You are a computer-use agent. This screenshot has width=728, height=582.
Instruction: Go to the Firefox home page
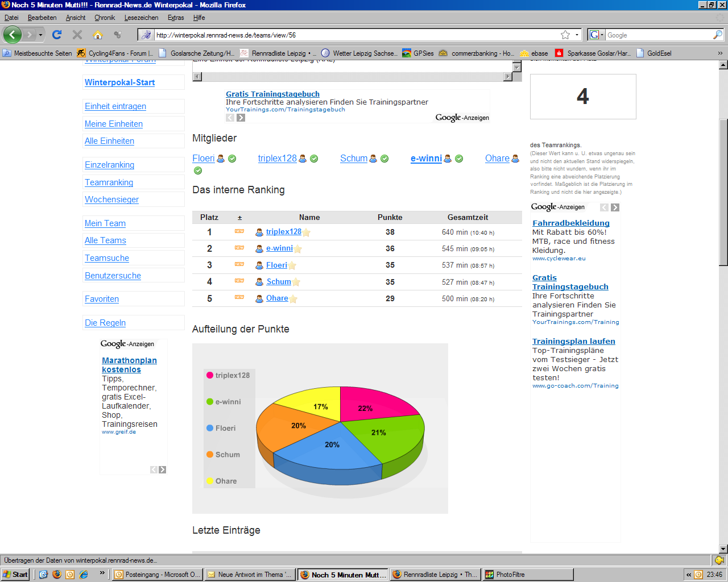click(98, 35)
